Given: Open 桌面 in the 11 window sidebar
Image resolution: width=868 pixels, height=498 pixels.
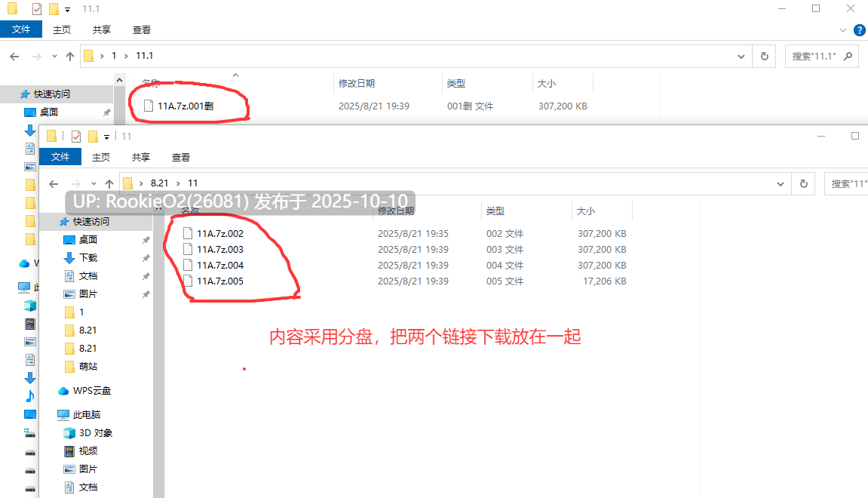Looking at the screenshot, I should pyautogui.click(x=88, y=239).
